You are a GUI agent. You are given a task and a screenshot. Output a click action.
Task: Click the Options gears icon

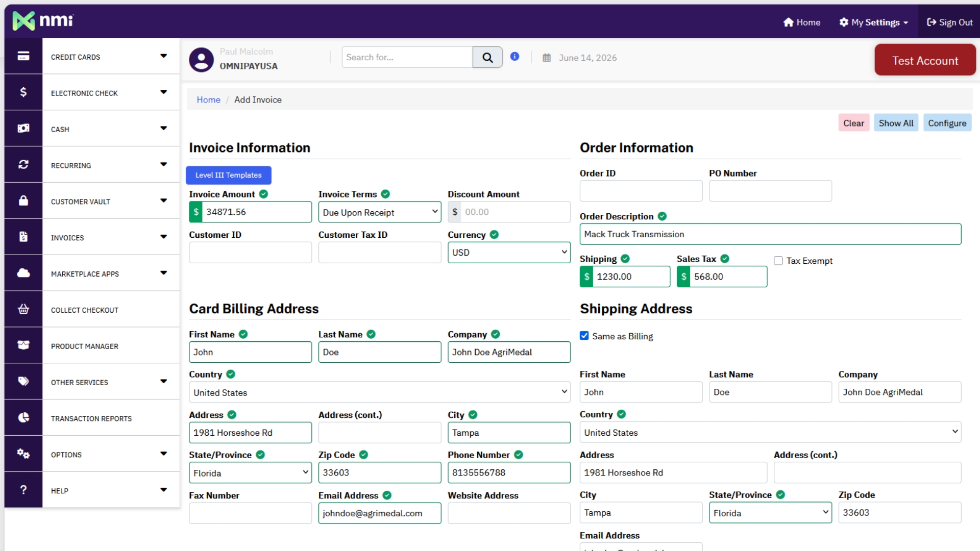(x=23, y=454)
